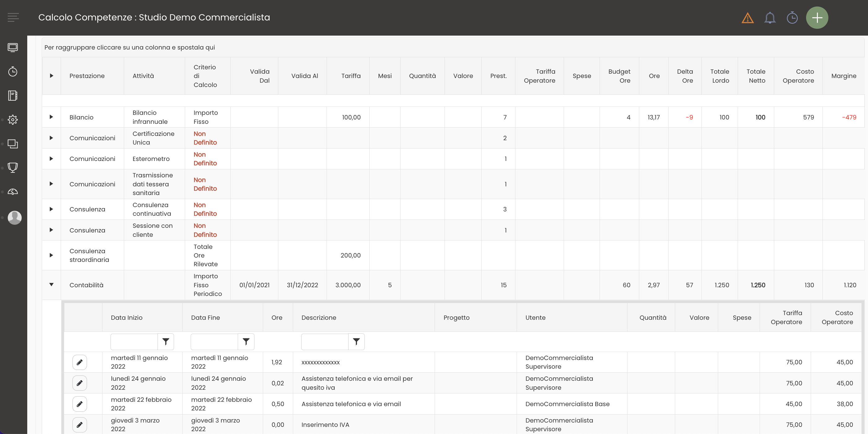This screenshot has height=434, width=868.
Task: Open the gauge speedometer sidebar icon
Action: click(13, 192)
